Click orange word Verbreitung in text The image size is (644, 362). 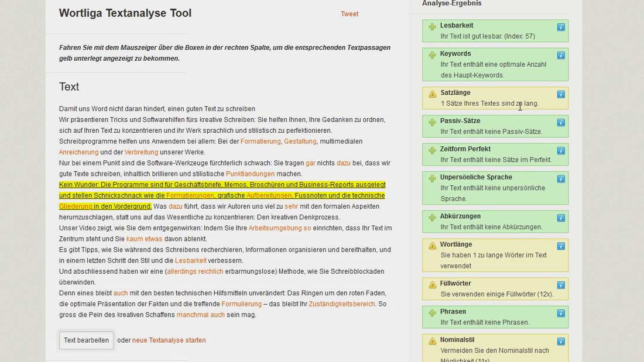[141, 152]
